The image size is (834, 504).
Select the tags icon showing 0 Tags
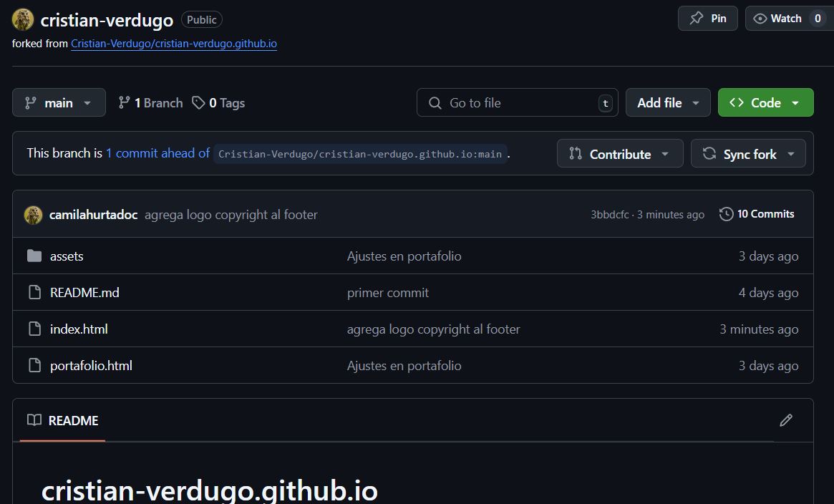point(198,102)
